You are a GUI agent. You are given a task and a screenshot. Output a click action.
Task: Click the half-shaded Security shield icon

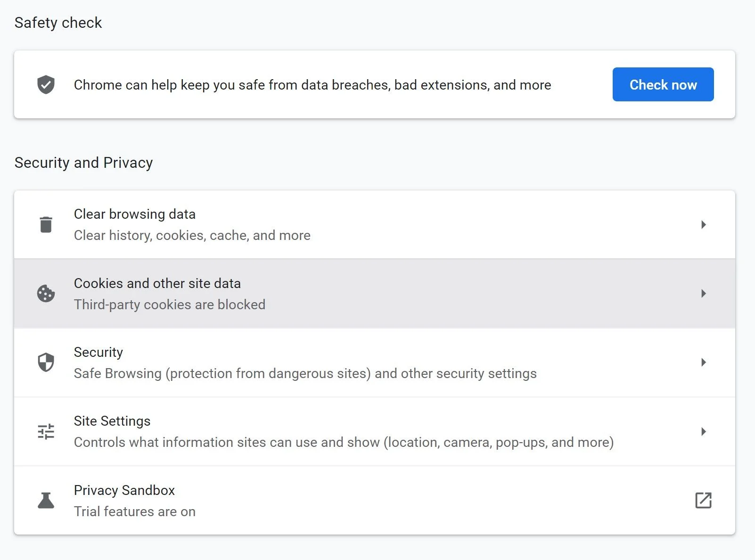click(46, 362)
